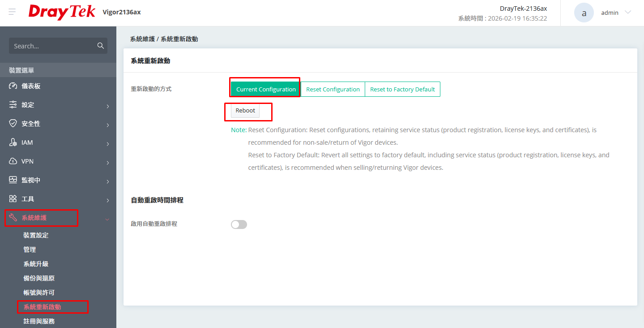644x328 pixels.
Task: Open 備份與還原 submenu item
Action: click(x=39, y=278)
